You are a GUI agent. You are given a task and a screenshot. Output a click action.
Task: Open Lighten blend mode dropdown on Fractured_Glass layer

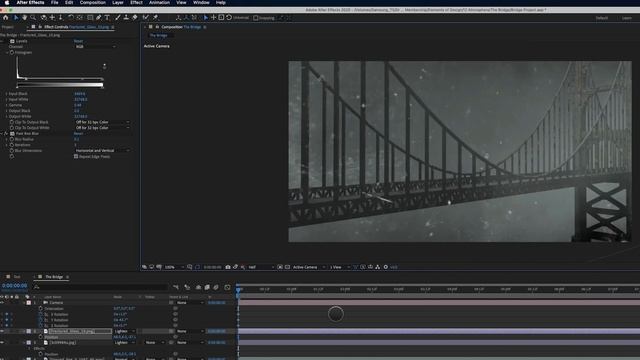coord(124,331)
